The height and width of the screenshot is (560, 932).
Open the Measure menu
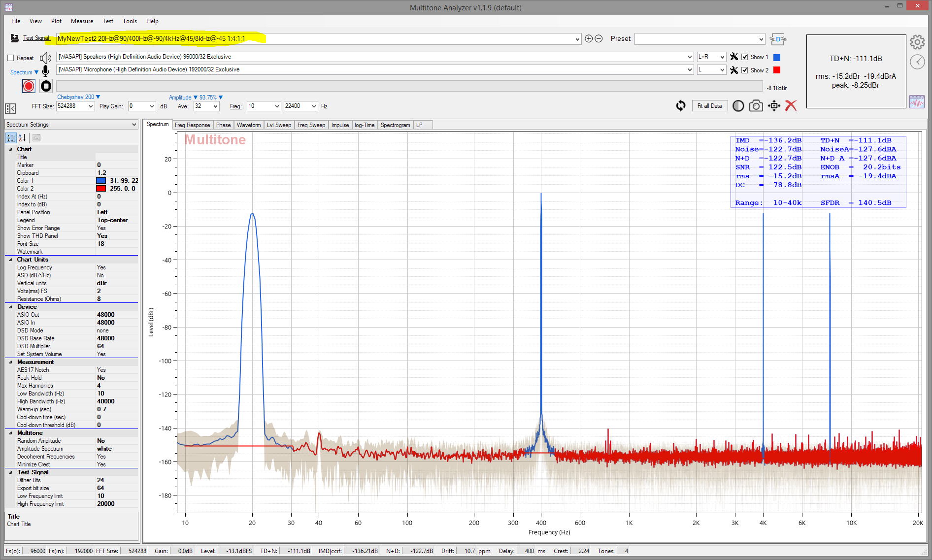tap(82, 21)
